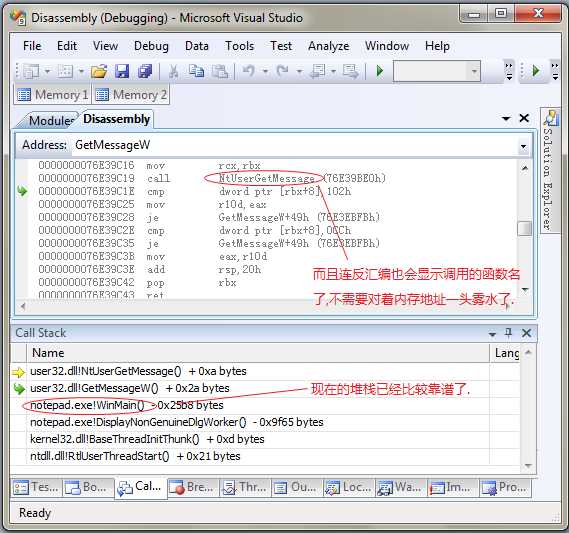Select the Call Stack bottom tab

coord(141,488)
